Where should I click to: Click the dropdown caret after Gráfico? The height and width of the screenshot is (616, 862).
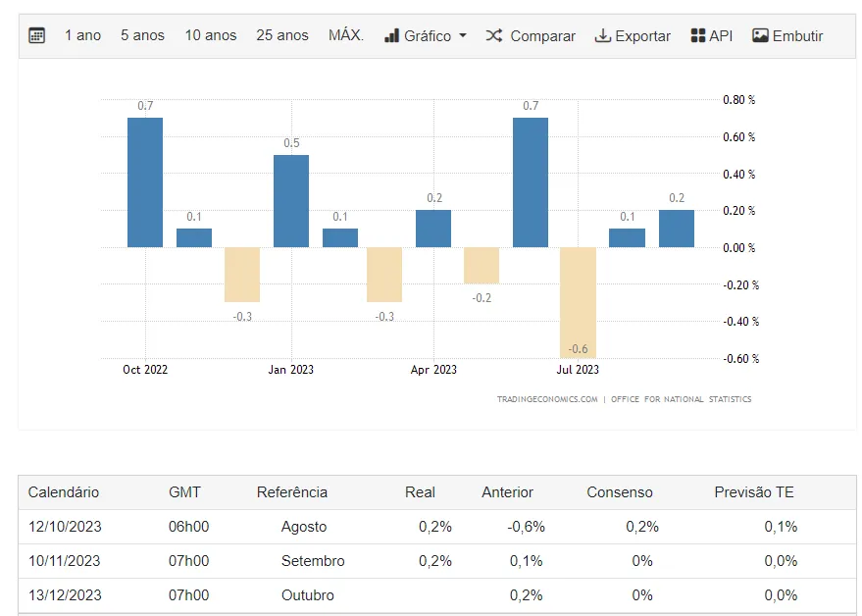tap(462, 35)
